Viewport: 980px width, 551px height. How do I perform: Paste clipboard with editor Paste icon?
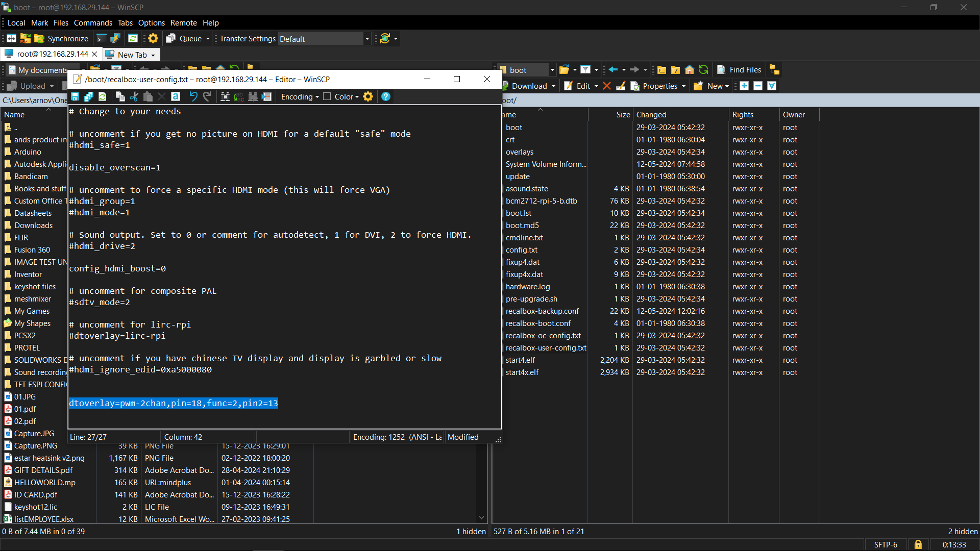point(148,97)
